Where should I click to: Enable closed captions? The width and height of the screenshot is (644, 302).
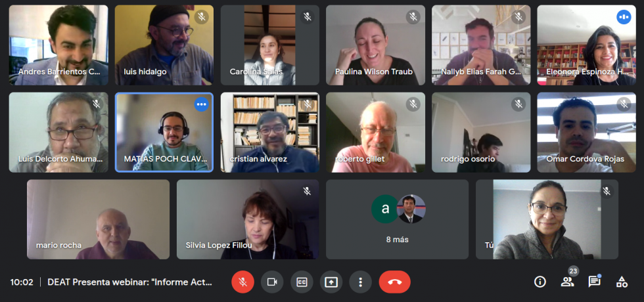[302, 282]
